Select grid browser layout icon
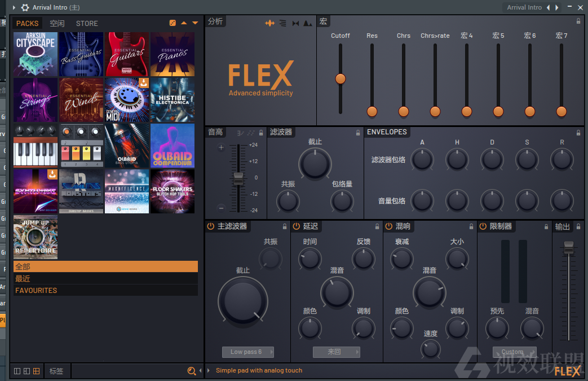 [37, 371]
